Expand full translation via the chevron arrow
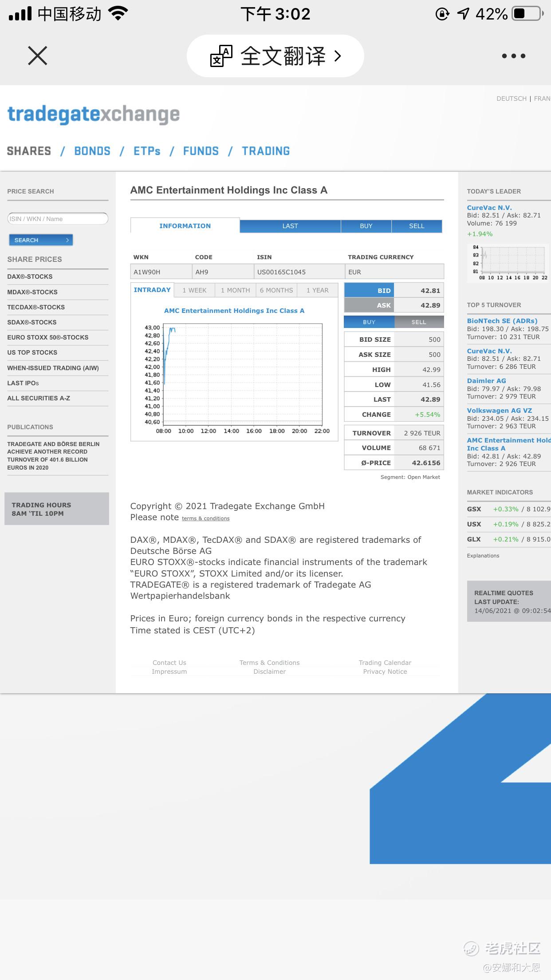Screen dimensions: 551x980 click(x=338, y=56)
